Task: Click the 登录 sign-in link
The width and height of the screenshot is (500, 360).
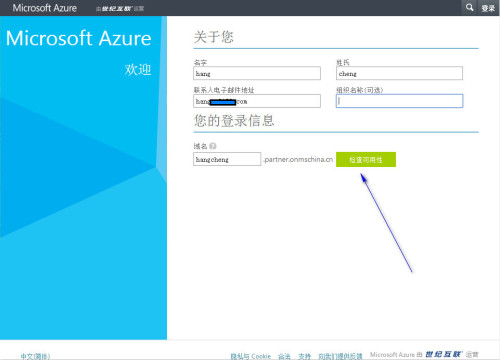Action: 488,8
